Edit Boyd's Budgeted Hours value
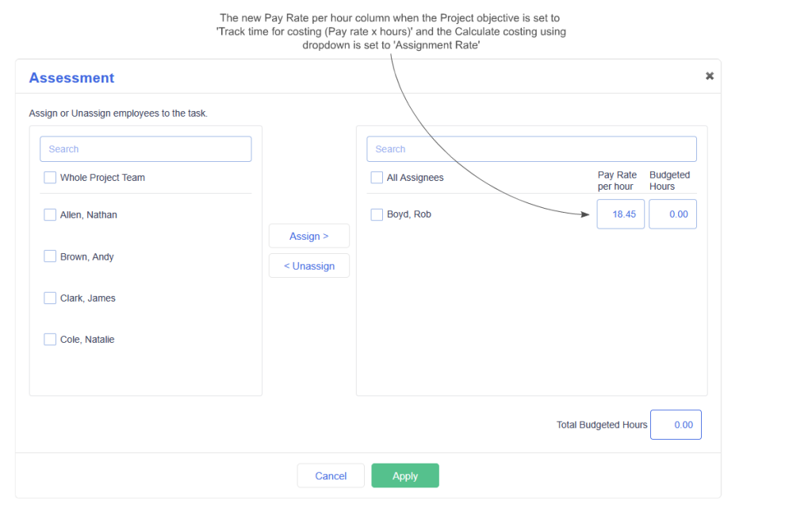The height and width of the screenshot is (508, 812). [672, 214]
